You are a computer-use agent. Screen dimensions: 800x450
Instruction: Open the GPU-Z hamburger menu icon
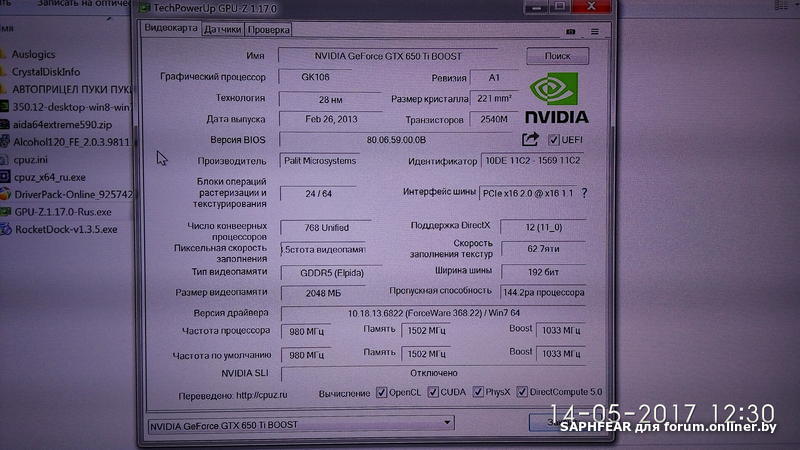[x=595, y=32]
